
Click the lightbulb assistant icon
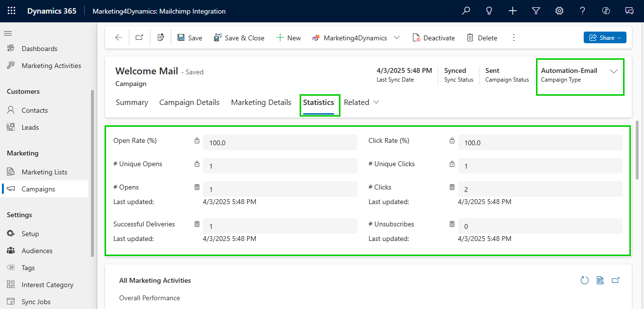[x=489, y=11]
